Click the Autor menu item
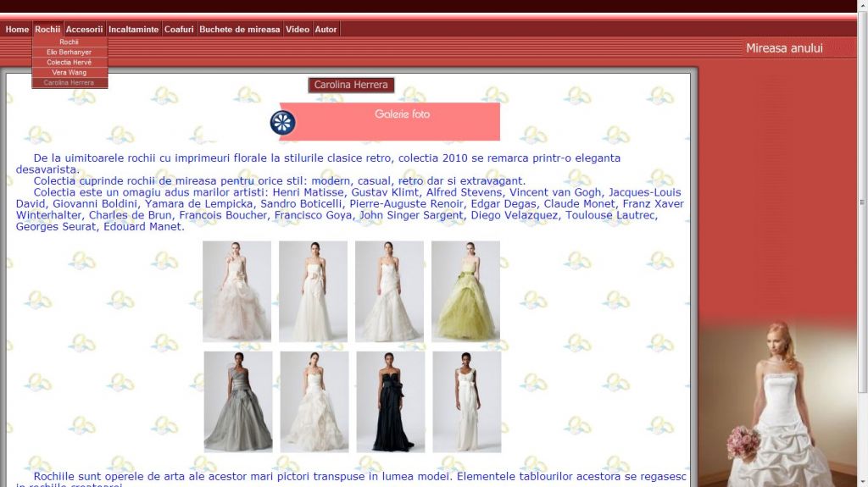Image resolution: width=868 pixels, height=487 pixels. tap(325, 30)
